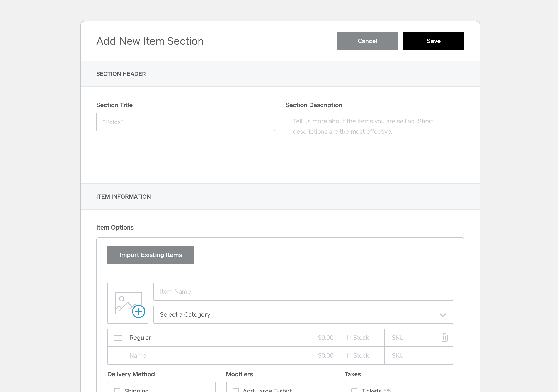Click Import Existing Items button

151,255
